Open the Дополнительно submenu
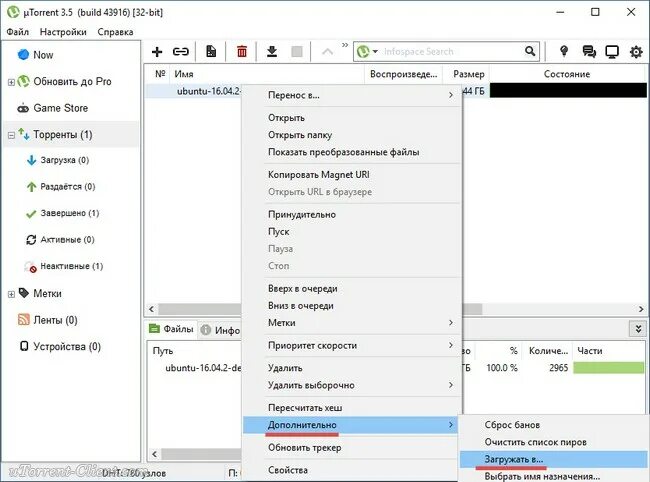This screenshot has width=650, height=482. point(351,425)
